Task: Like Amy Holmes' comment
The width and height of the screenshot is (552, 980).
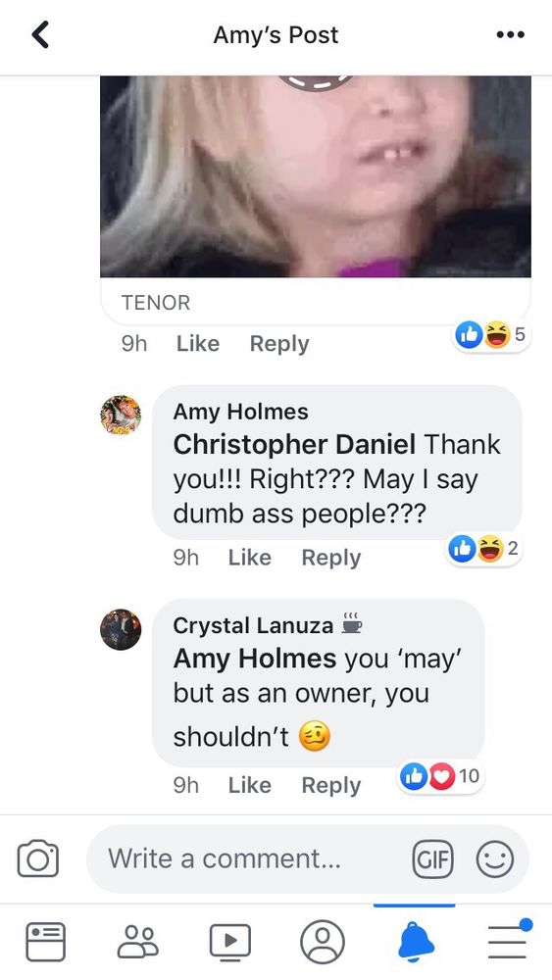Action: [249, 557]
